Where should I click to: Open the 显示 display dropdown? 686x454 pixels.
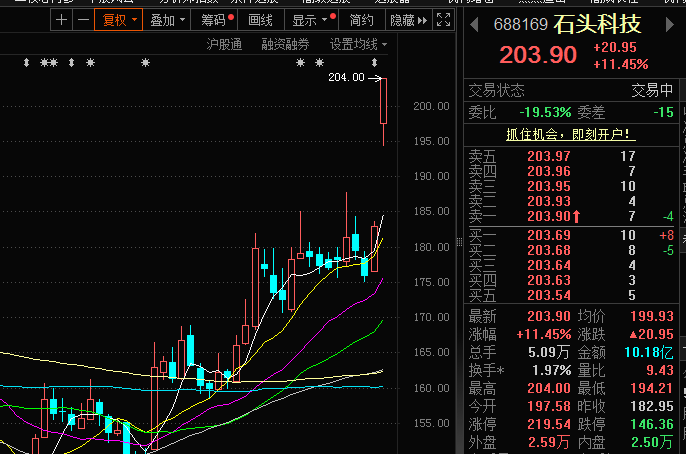tap(310, 20)
